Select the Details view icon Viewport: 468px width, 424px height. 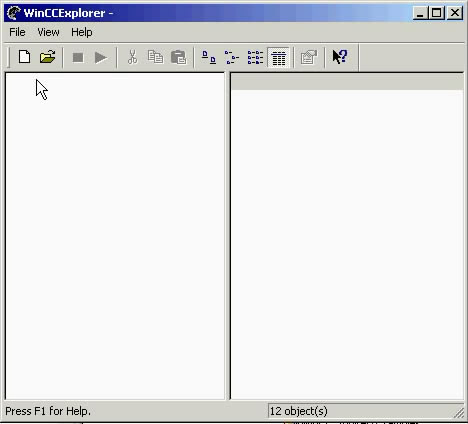point(279,57)
